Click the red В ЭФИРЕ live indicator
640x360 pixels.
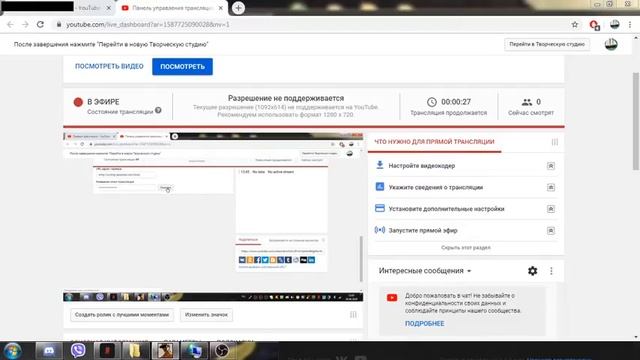click(78, 102)
